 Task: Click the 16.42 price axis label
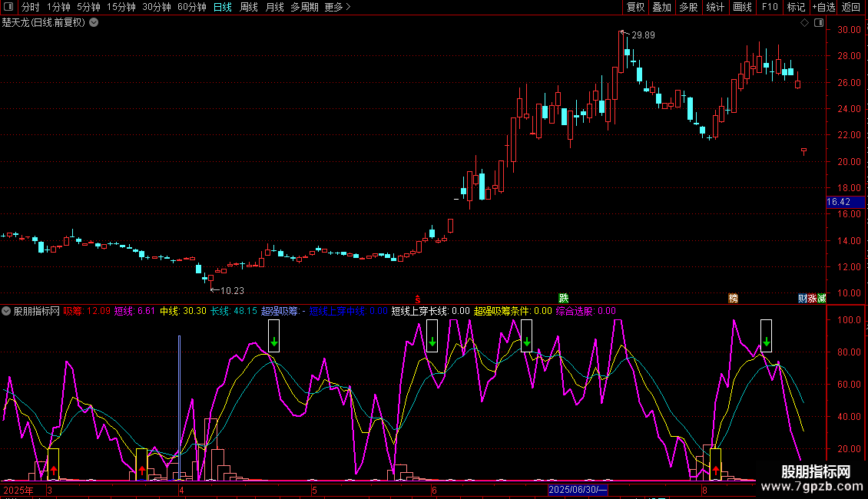(x=845, y=202)
